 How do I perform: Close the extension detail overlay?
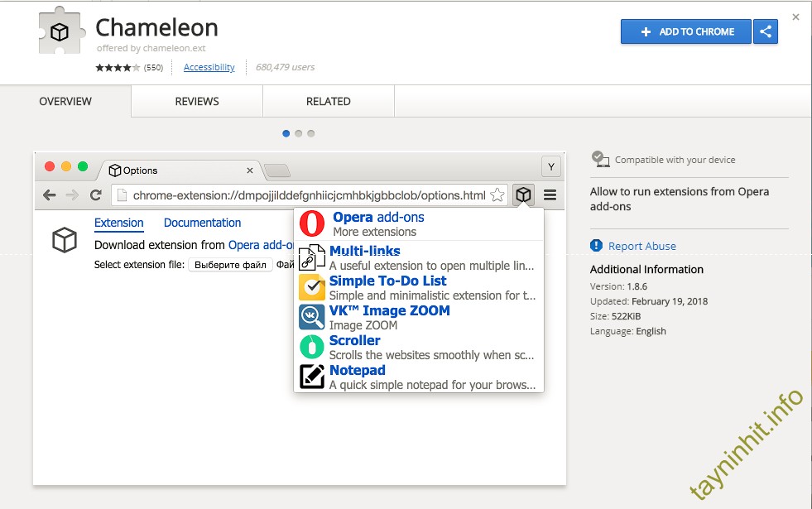[795, 17]
